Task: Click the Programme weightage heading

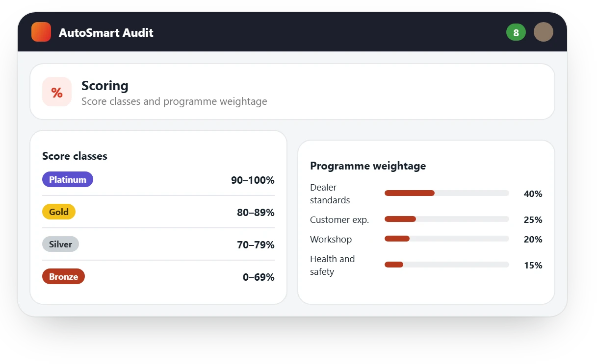Action: [368, 166]
